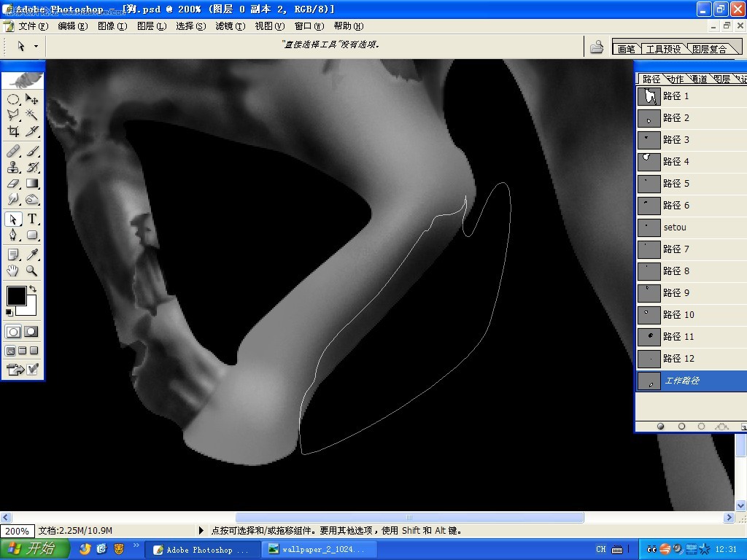Select the Magic Wand tool
The height and width of the screenshot is (560, 747).
point(31,114)
